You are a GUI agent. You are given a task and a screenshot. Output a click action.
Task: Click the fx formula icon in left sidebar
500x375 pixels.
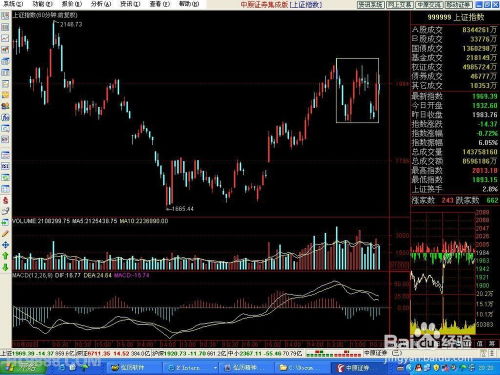click(x=5, y=117)
